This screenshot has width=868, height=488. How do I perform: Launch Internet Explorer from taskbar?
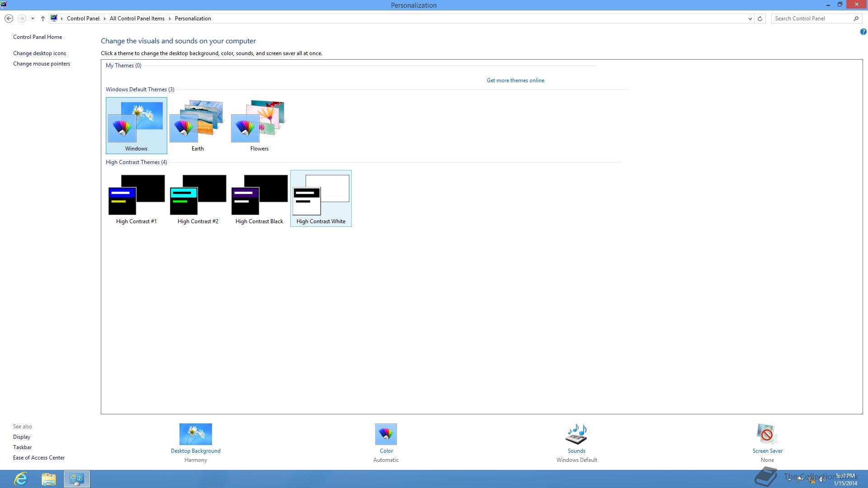point(21,479)
